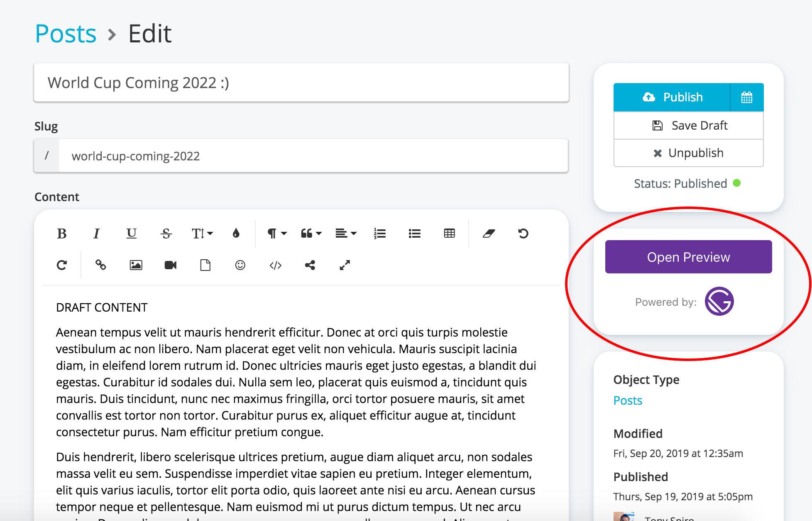The width and height of the screenshot is (812, 521).
Task: Clear formatting with eraser icon
Action: coord(489,233)
